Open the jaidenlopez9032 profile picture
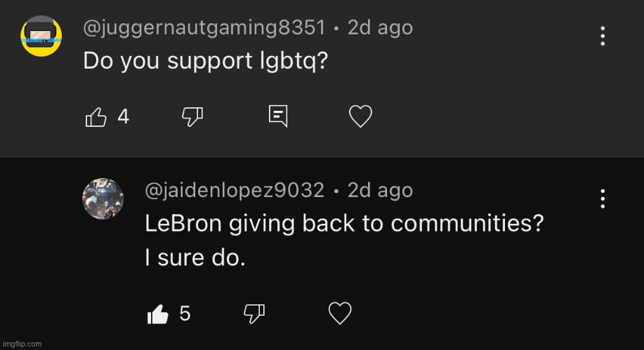Viewport: 644px width, 350px height. pos(103,198)
